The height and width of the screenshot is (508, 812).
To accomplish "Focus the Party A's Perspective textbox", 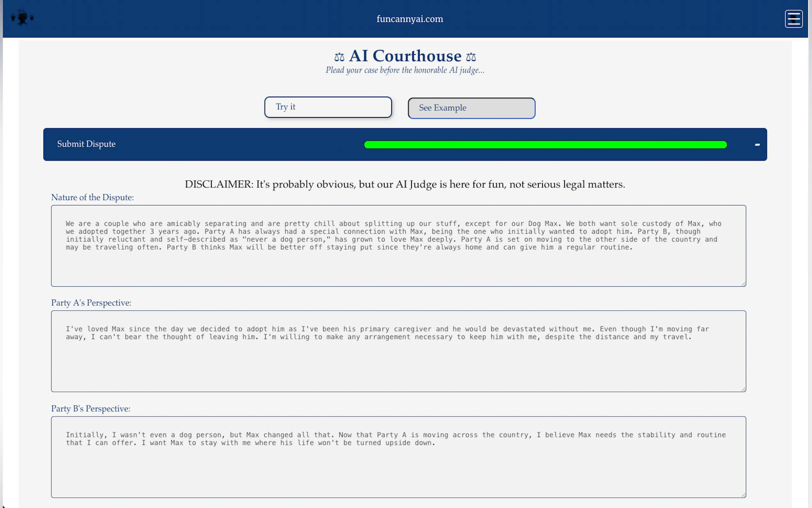I will 398,363.
